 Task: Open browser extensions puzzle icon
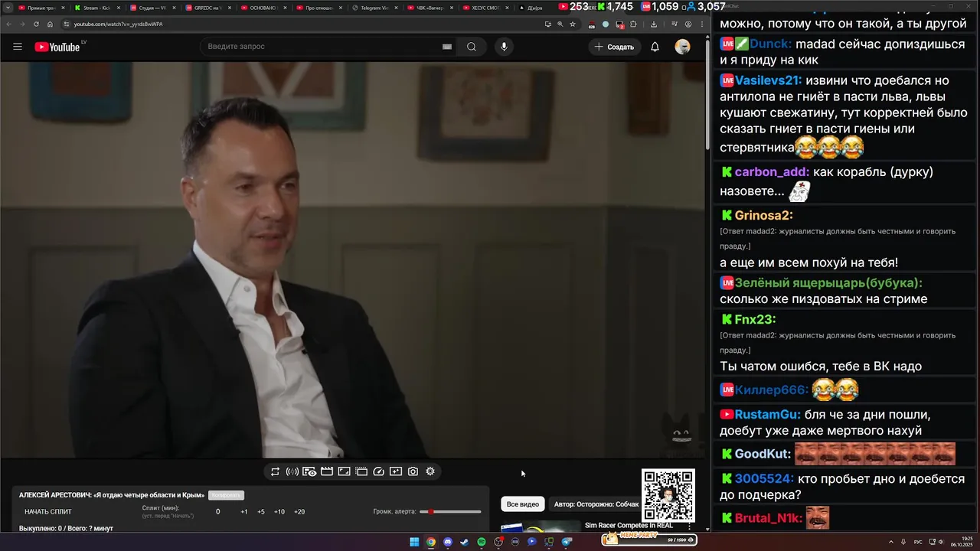tap(633, 24)
